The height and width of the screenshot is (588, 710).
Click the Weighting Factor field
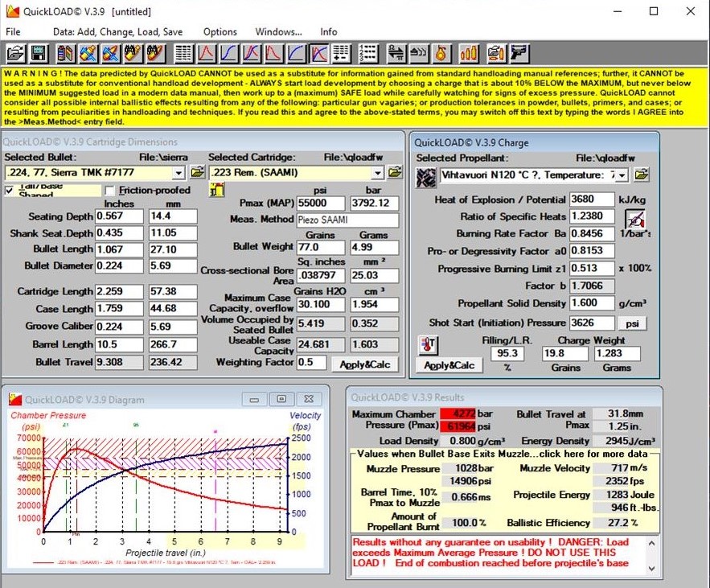[311, 363]
